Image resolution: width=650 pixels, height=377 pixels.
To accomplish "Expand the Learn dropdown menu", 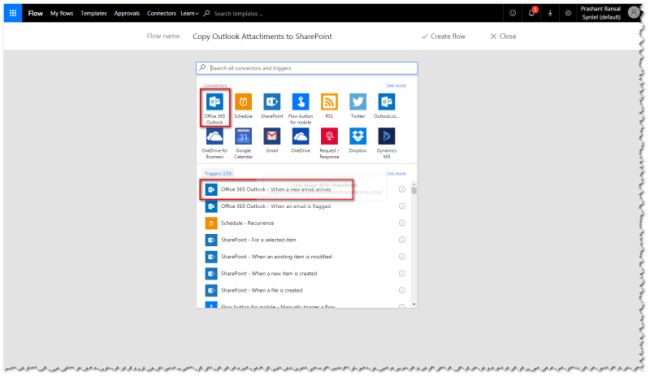I will (189, 13).
